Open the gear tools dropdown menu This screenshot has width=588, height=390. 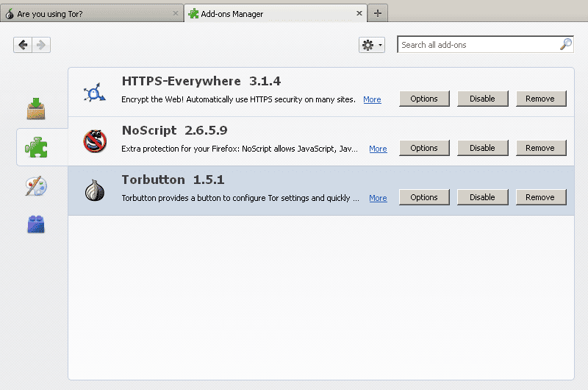pyautogui.click(x=371, y=45)
